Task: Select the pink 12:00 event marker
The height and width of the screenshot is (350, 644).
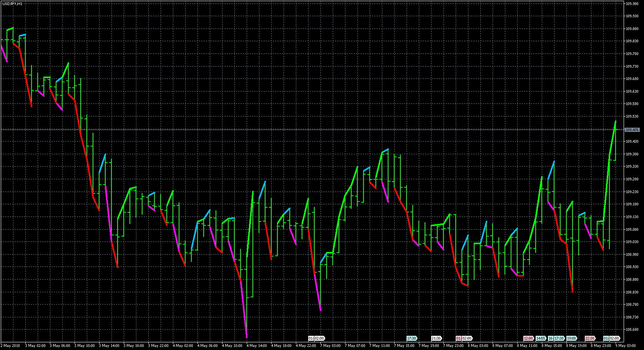Action: tap(528, 338)
